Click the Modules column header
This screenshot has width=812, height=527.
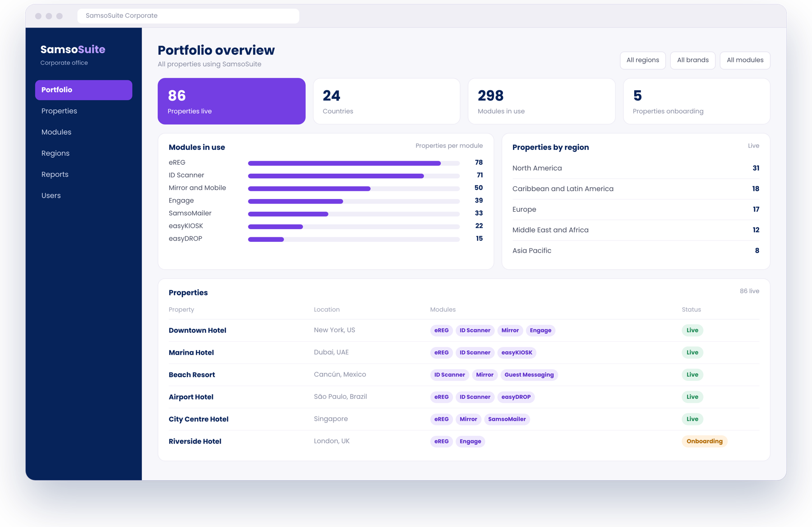pyautogui.click(x=443, y=310)
